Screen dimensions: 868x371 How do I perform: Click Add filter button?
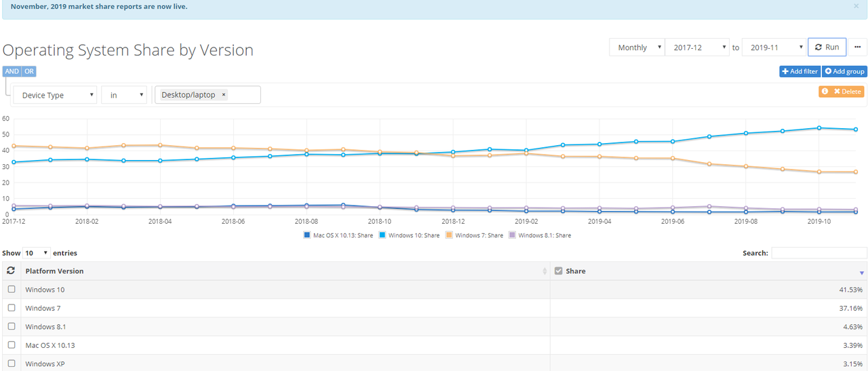pos(800,71)
